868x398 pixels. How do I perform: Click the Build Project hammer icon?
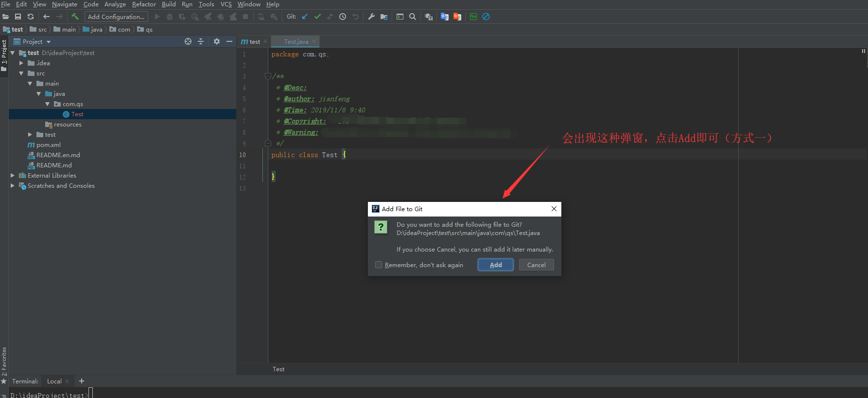click(x=75, y=17)
